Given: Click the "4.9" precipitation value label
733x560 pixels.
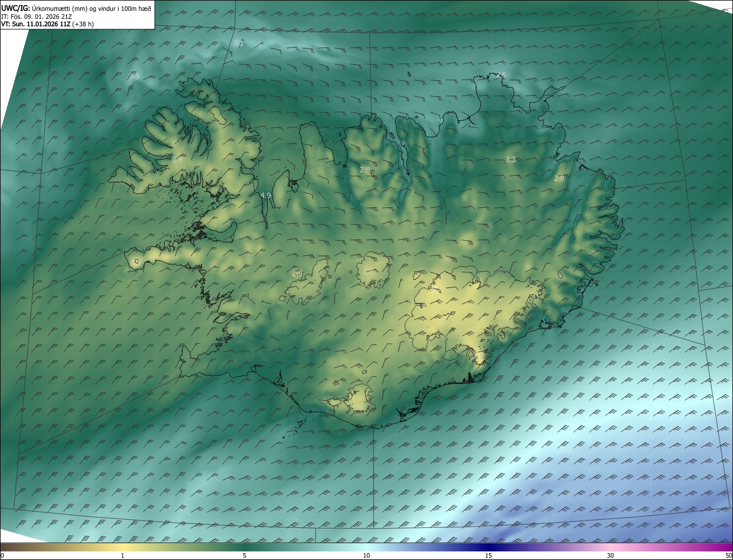Looking at the screenshot, I should (265, 195).
